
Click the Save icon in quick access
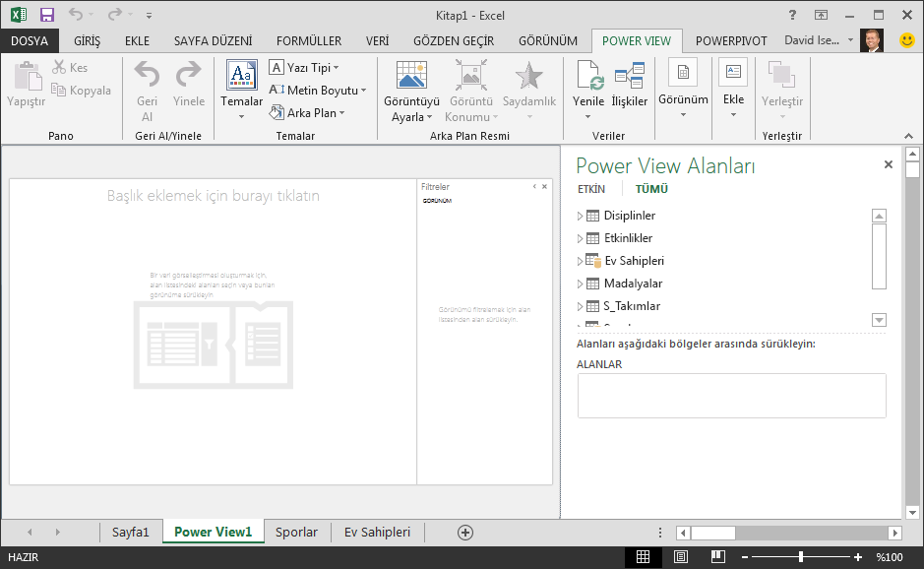tap(46, 15)
